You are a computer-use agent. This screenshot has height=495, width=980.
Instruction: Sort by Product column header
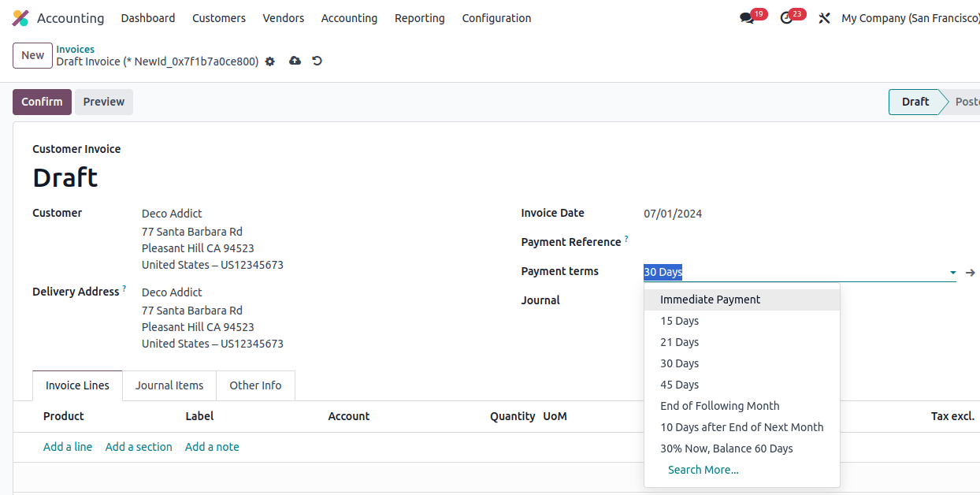pyautogui.click(x=64, y=416)
